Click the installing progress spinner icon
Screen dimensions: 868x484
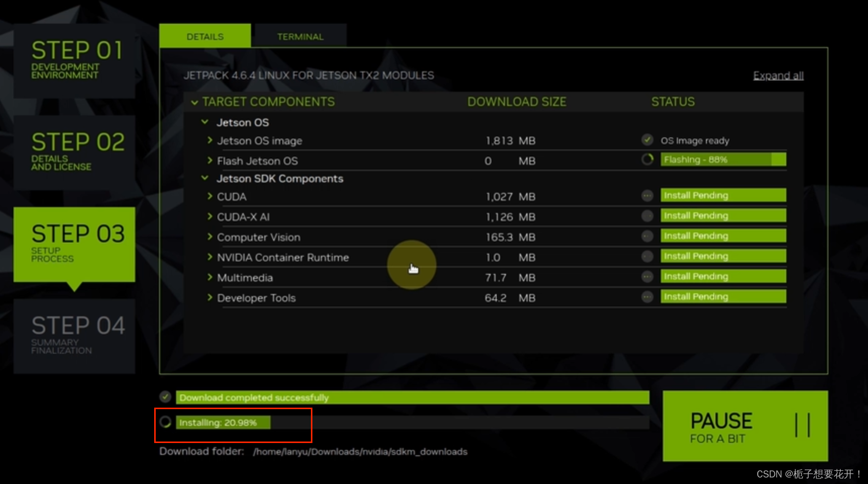[x=165, y=422]
